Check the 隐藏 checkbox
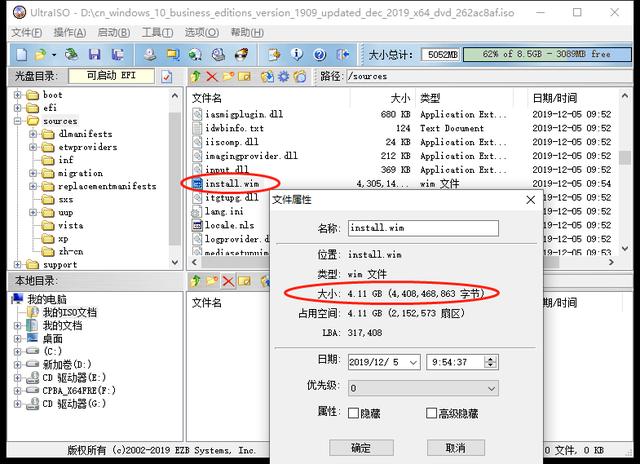Image resolution: width=640 pixels, height=464 pixels. click(353, 413)
